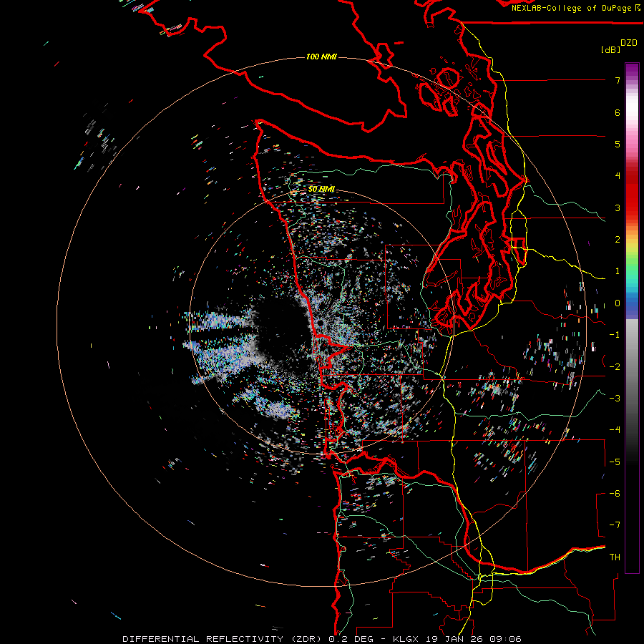Click the ZDR color scale bar
This screenshot has width=644, height=644.
pos(632,318)
